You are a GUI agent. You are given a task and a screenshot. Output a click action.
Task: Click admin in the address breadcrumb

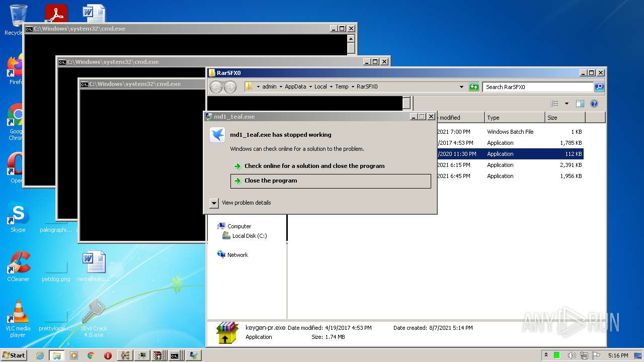coord(269,87)
